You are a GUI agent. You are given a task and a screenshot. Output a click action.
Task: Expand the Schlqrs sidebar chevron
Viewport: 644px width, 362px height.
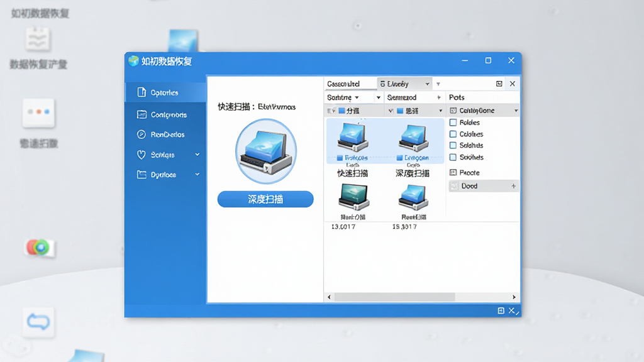197,155
